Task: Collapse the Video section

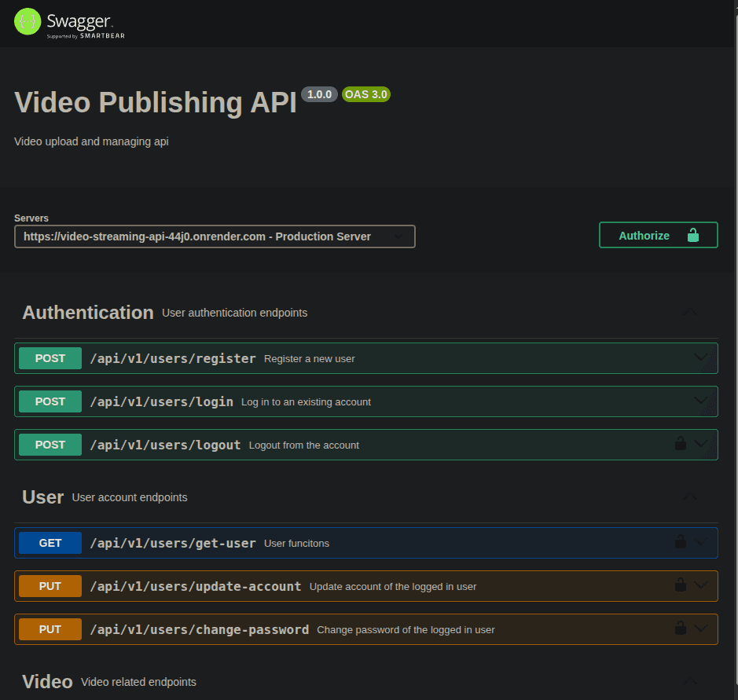Action: click(689, 680)
